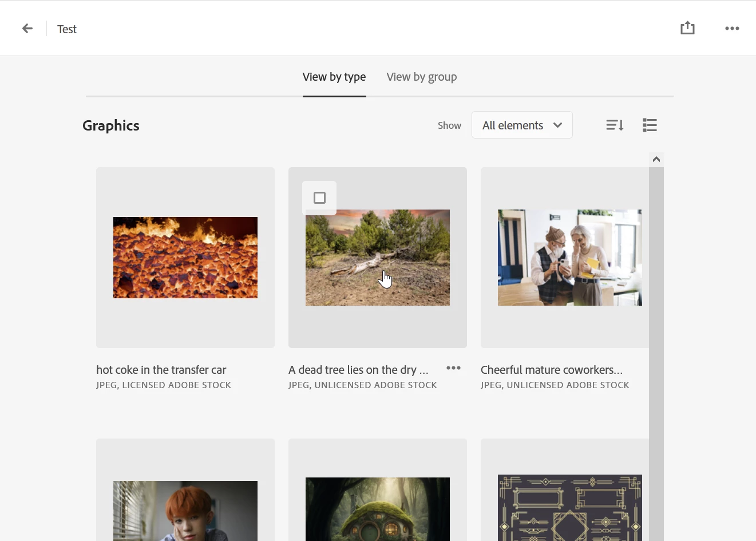This screenshot has width=756, height=541.
Task: Open the All elements dropdown
Action: point(522,125)
